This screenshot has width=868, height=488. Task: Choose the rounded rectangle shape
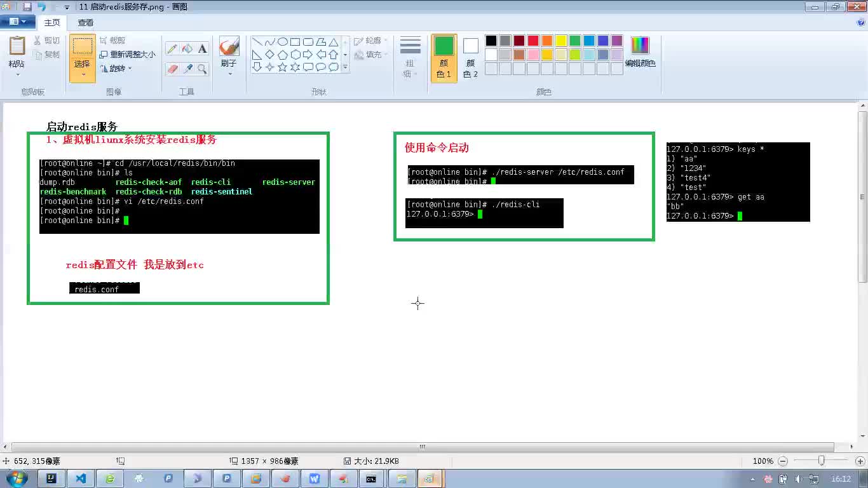coord(308,42)
